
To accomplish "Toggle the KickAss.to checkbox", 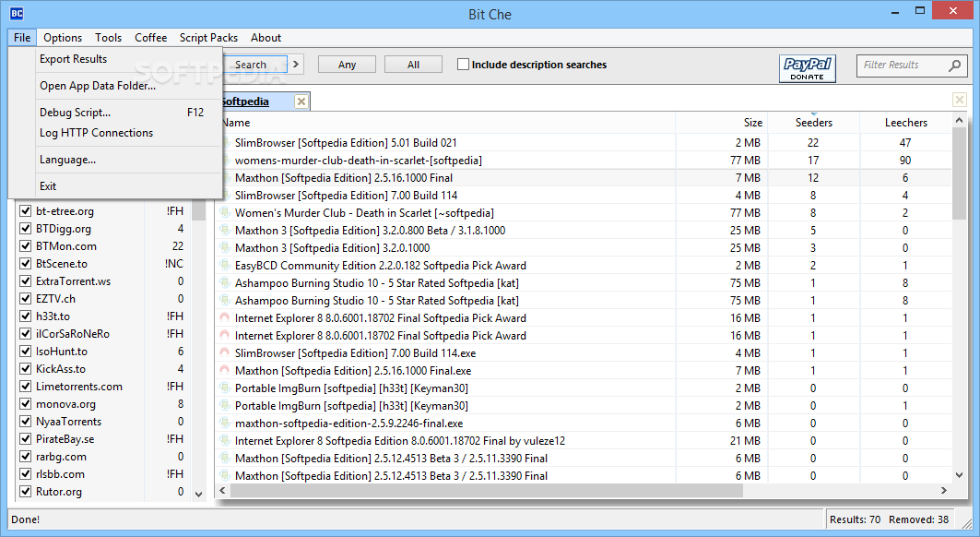I will tap(25, 369).
